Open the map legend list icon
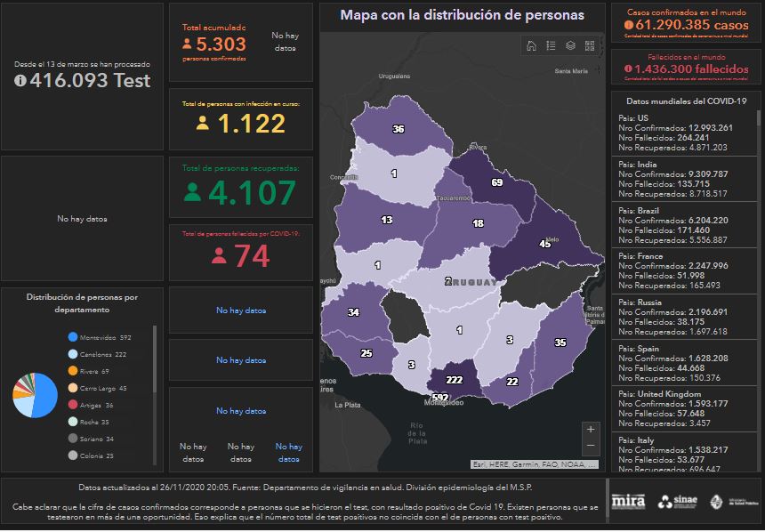 pos(551,46)
